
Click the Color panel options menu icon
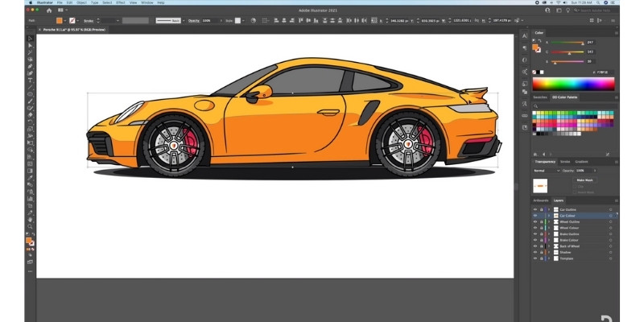click(x=616, y=33)
